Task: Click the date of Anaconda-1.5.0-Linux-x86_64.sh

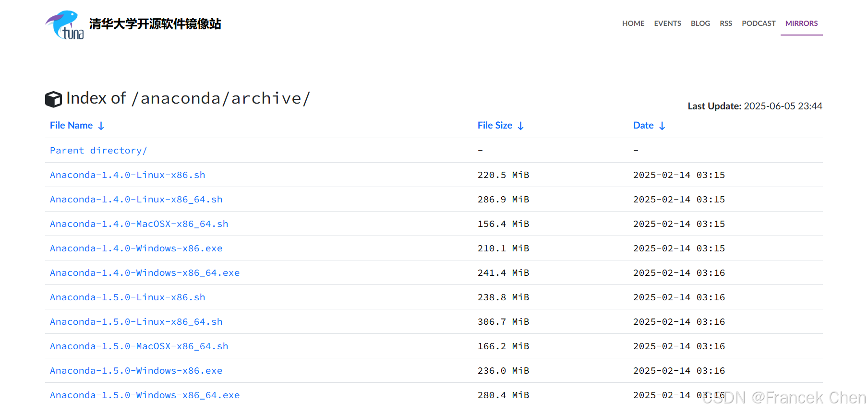Action: [679, 322]
